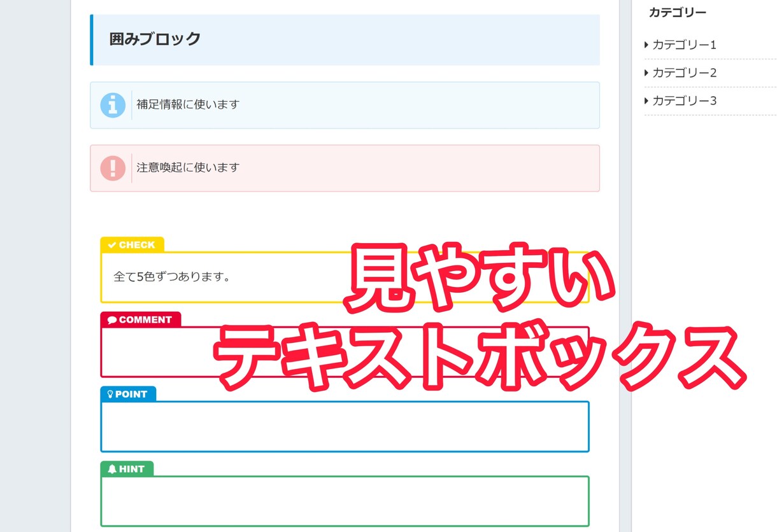Click the checkmark icon in the CHECK label

(x=112, y=245)
